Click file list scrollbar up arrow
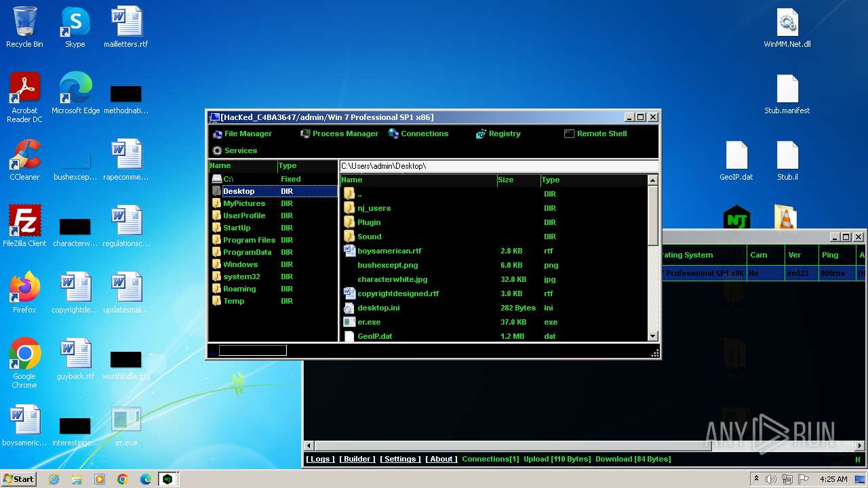 652,180
